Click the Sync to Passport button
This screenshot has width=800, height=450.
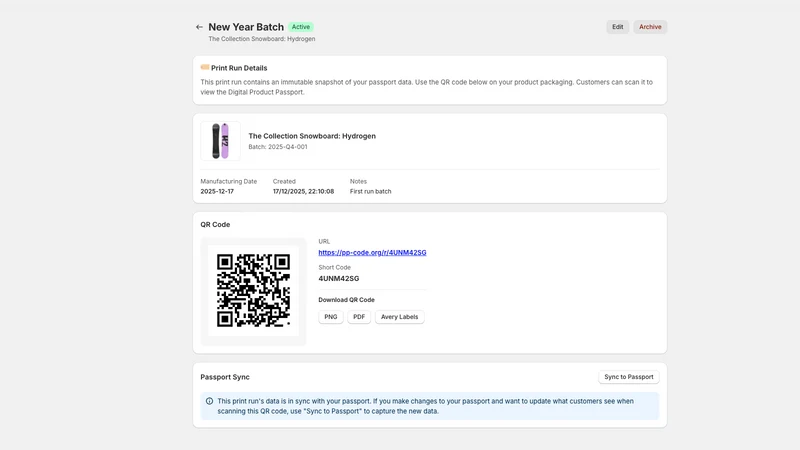[x=629, y=377]
